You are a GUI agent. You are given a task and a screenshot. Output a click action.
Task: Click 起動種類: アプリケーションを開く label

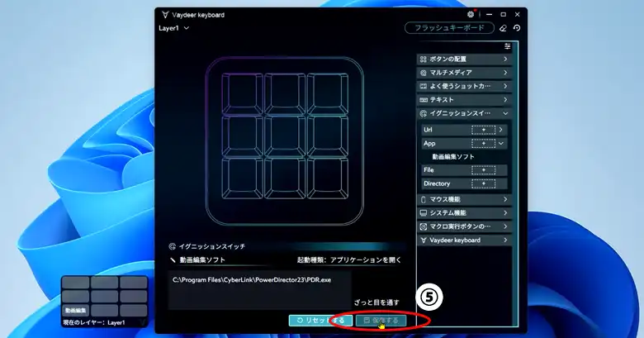coord(349,259)
